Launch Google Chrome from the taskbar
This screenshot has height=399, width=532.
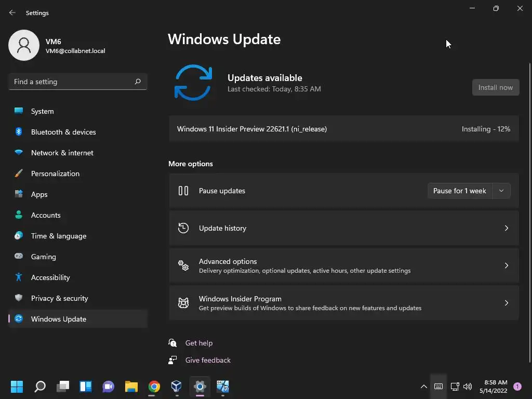coord(154,387)
